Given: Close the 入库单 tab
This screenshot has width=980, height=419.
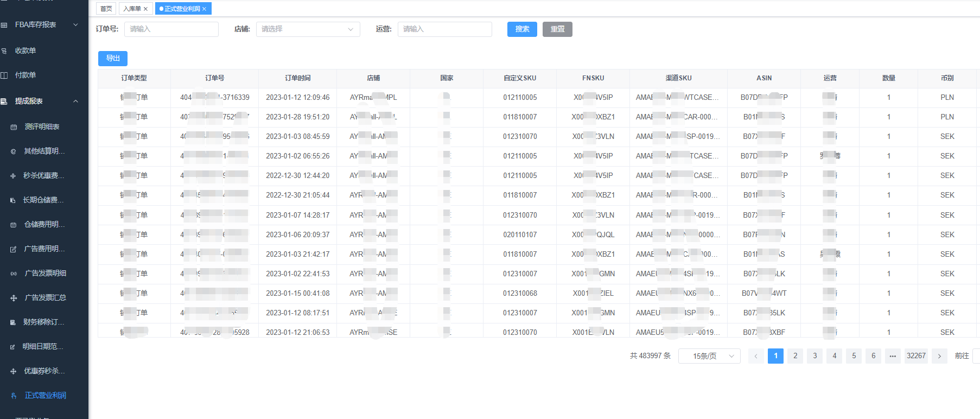Looking at the screenshot, I should 145,9.
